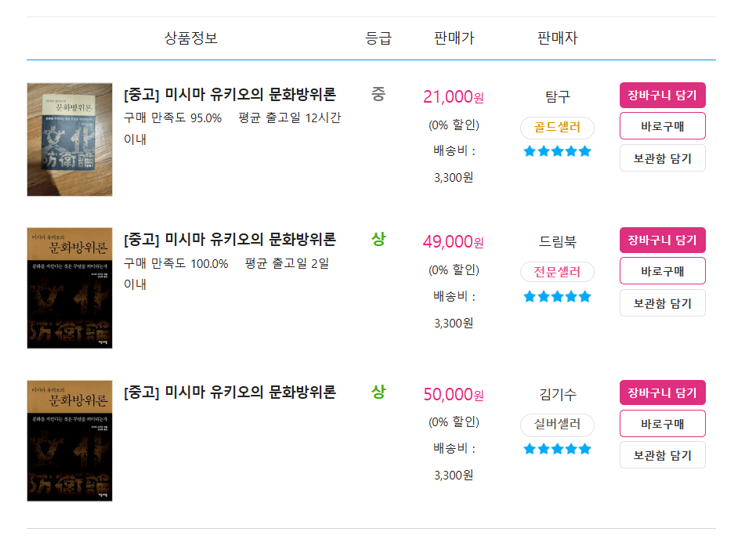Screen dimensions: 756x539
Task: Visit seller 탐구's page
Action: (x=557, y=97)
